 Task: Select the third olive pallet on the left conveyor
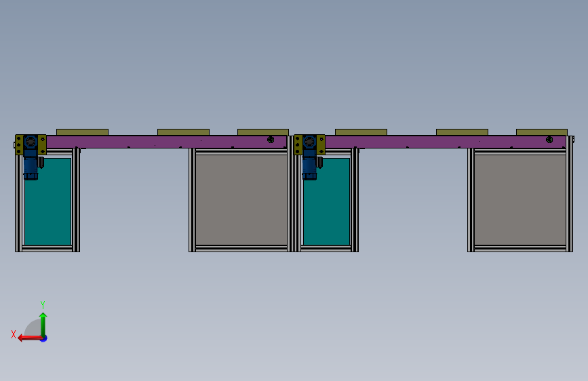263,132
